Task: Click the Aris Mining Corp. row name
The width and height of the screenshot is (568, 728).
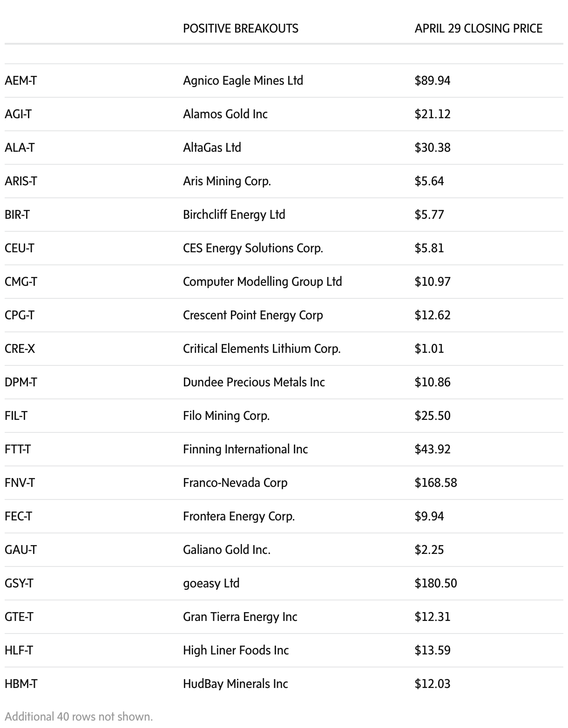Action: [x=227, y=181]
